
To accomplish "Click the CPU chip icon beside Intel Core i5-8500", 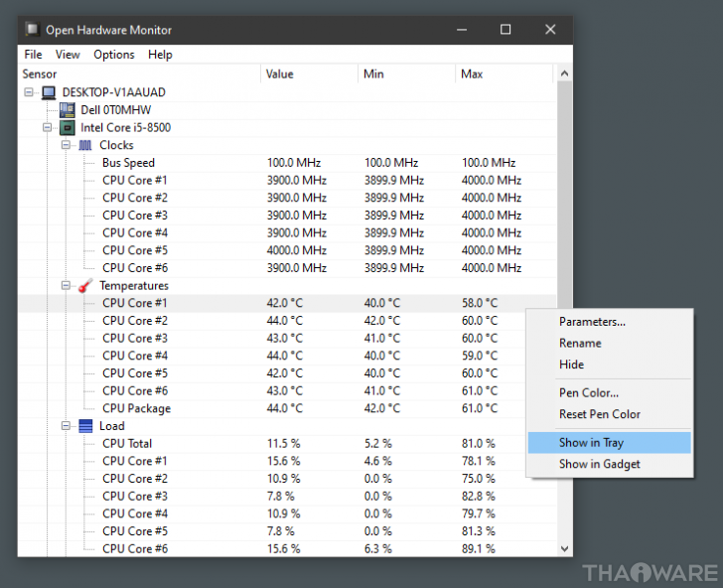I will 67,127.
